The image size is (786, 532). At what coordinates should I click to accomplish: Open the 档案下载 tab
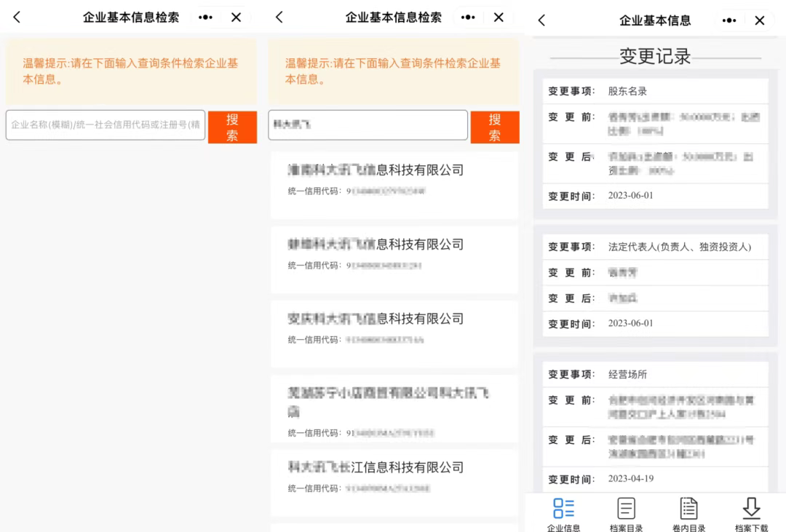pos(751,515)
